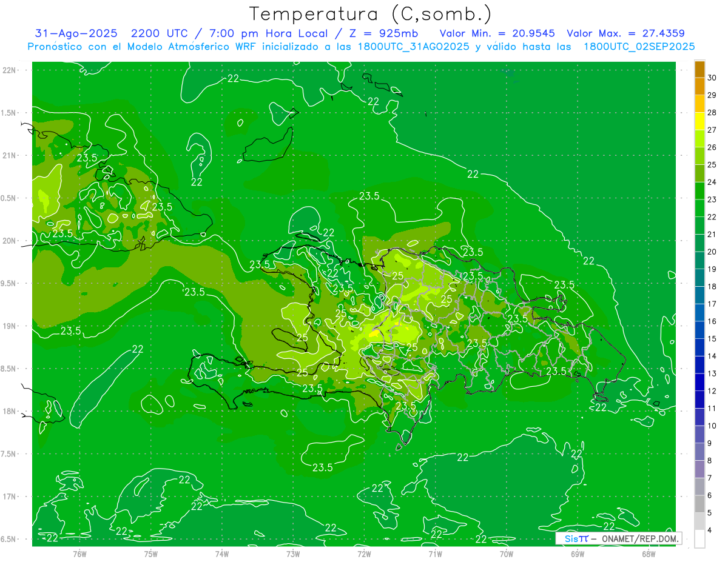Viewport: 728px width, 562px height.
Task: Click the yellow legend swatch between 27 and 28
Action: 699,121
